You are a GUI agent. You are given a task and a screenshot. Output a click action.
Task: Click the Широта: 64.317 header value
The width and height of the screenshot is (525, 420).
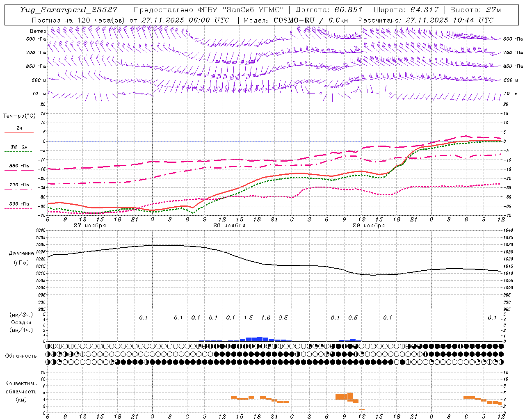pyautogui.click(x=406, y=10)
